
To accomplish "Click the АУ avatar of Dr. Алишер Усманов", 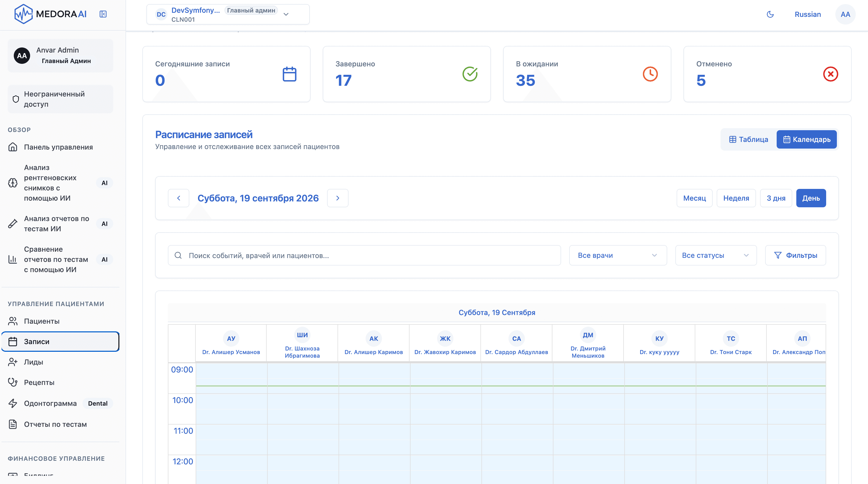I will tap(231, 338).
